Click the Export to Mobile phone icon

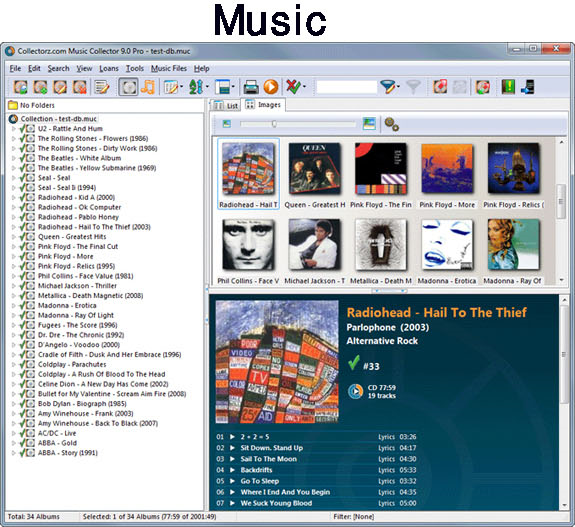528,87
